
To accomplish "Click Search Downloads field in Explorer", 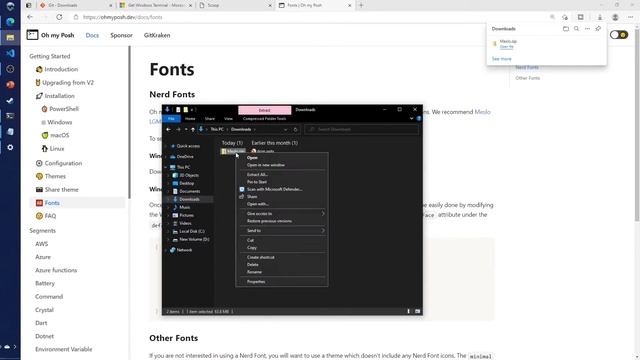I will pos(362,129).
